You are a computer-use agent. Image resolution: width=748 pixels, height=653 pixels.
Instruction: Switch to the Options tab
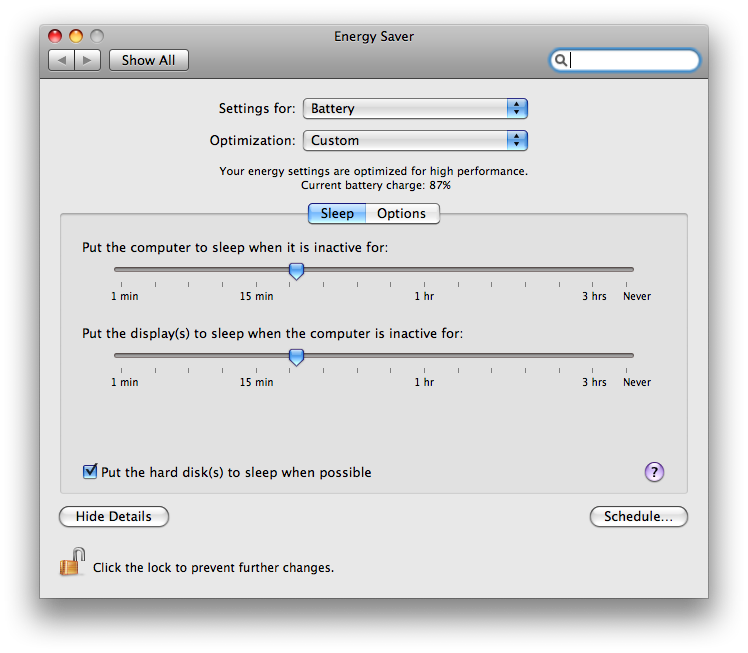[x=401, y=213]
